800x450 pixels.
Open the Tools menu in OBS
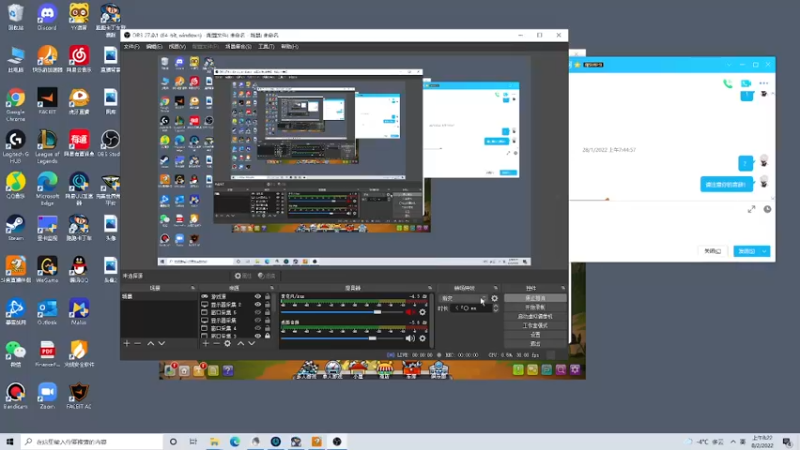(266, 46)
